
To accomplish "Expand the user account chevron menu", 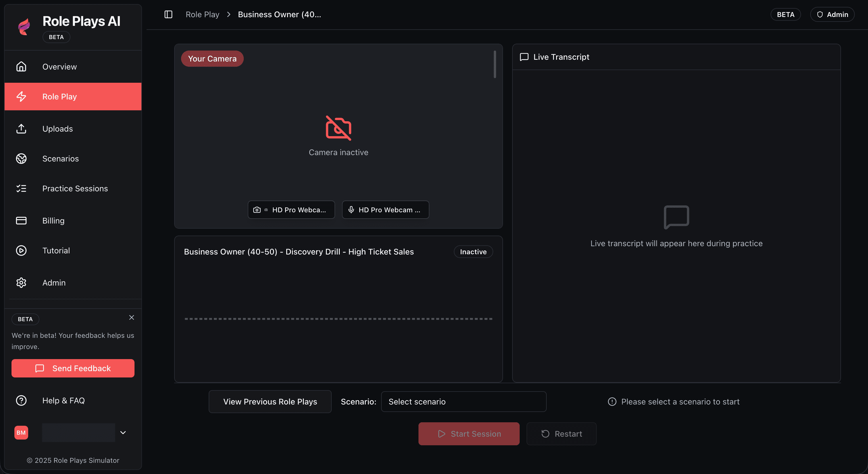I will tap(123, 433).
